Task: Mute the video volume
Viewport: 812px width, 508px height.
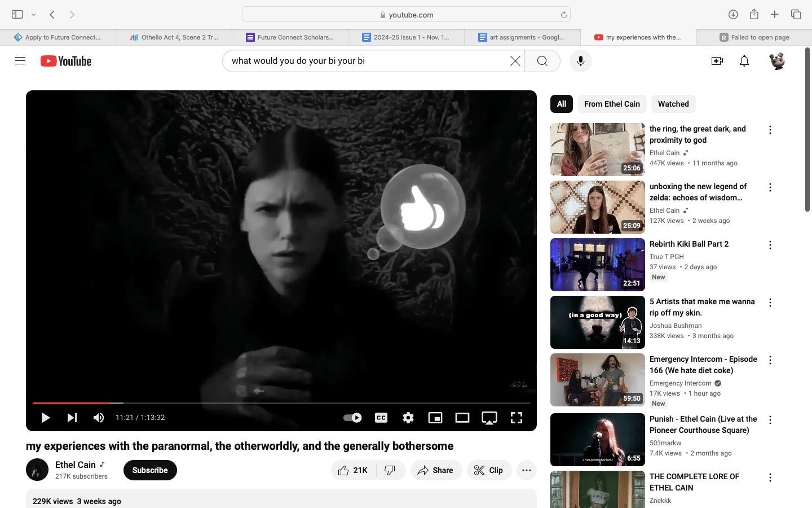Action: coord(99,418)
